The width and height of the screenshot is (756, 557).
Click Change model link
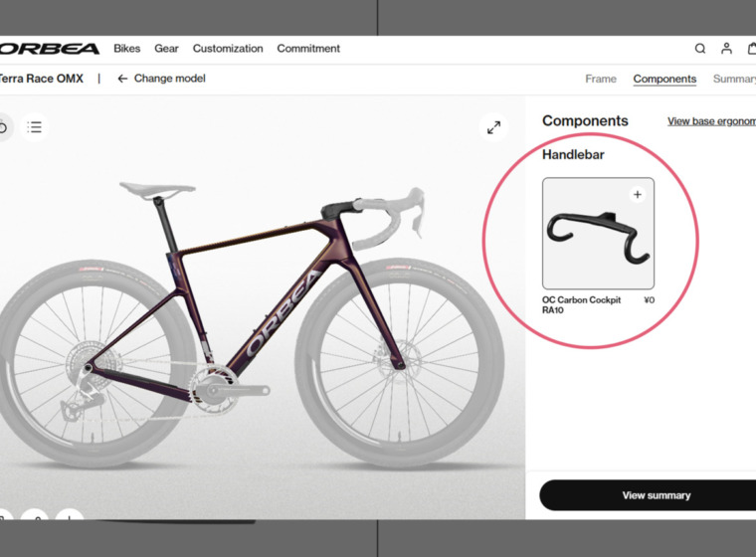(x=169, y=79)
